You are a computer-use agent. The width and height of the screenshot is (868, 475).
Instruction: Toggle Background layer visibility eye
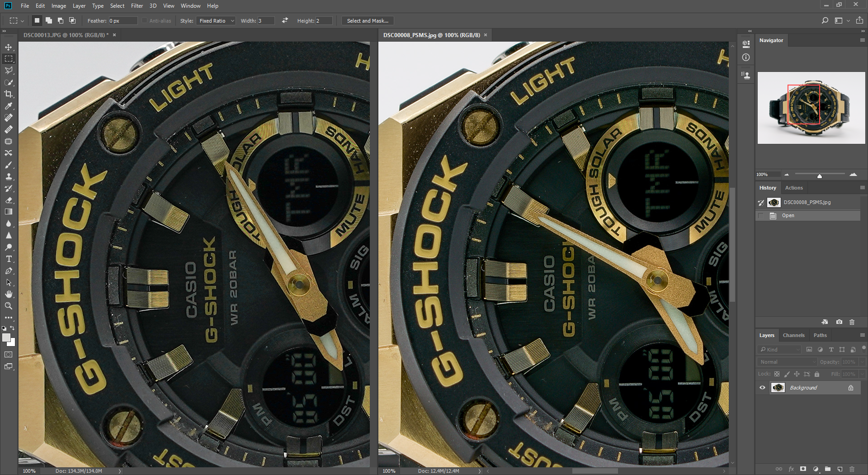coord(762,388)
